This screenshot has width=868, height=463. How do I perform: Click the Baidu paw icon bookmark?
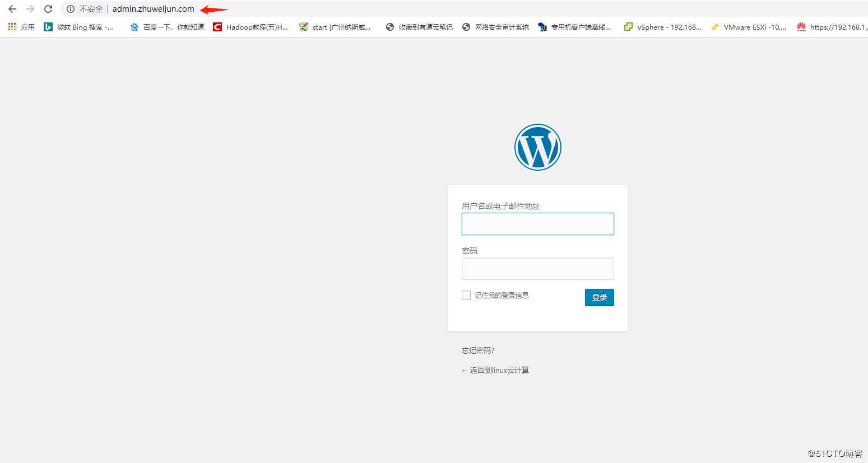[134, 27]
